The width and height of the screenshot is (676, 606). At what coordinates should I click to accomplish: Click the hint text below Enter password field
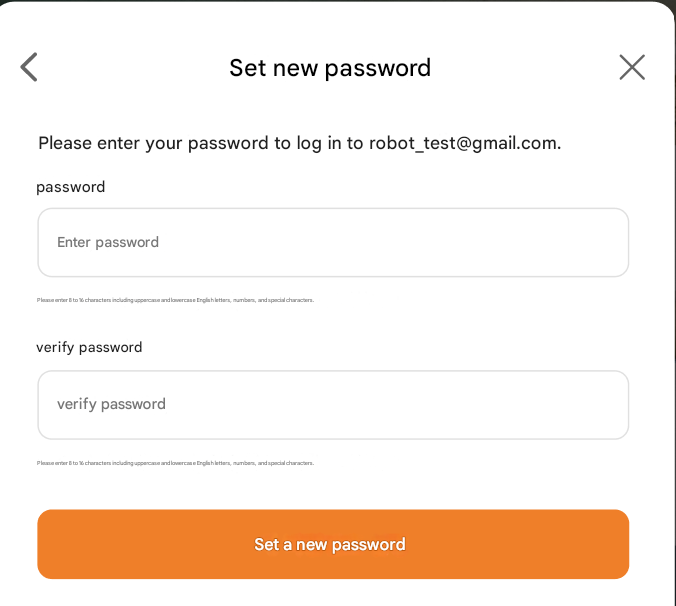(175, 300)
